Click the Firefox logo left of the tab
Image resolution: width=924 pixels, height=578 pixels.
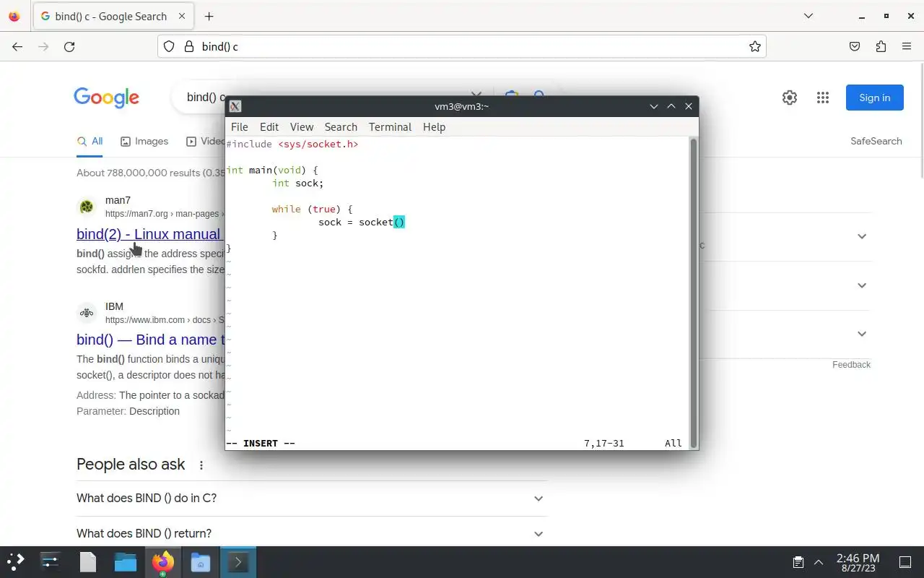(14, 16)
